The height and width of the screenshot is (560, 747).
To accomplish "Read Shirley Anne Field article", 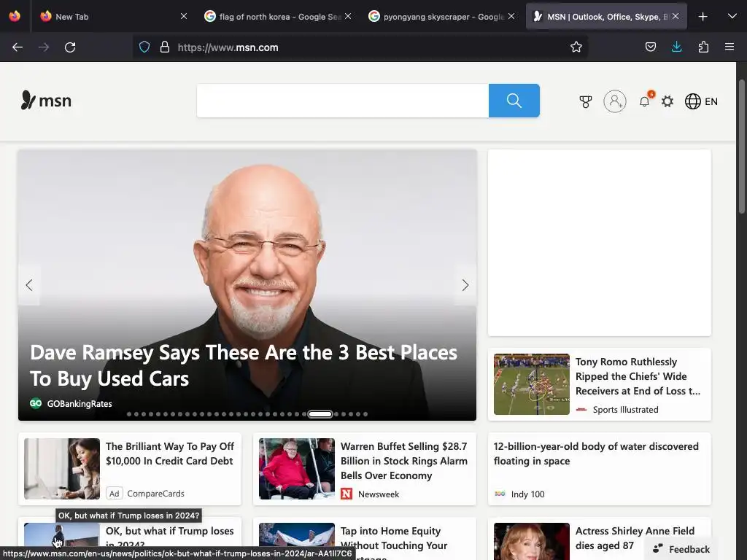I will click(x=635, y=538).
